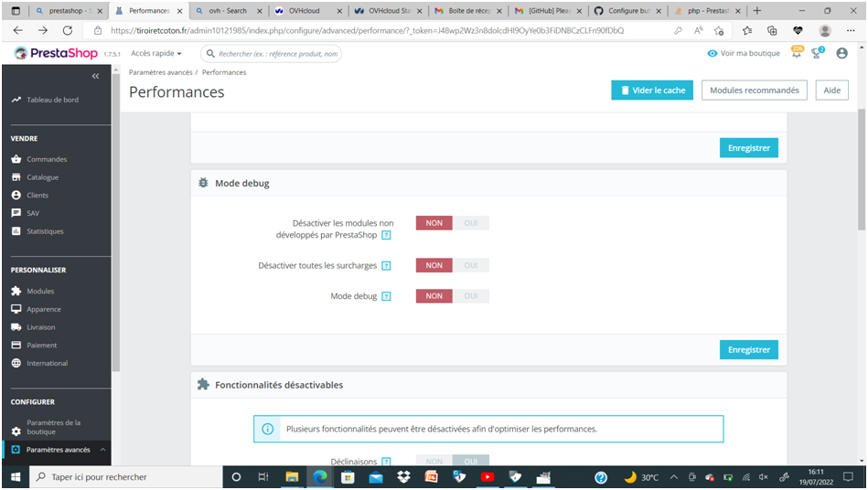Open YouTube app in taskbar
The width and height of the screenshot is (868, 490).
tap(488, 476)
